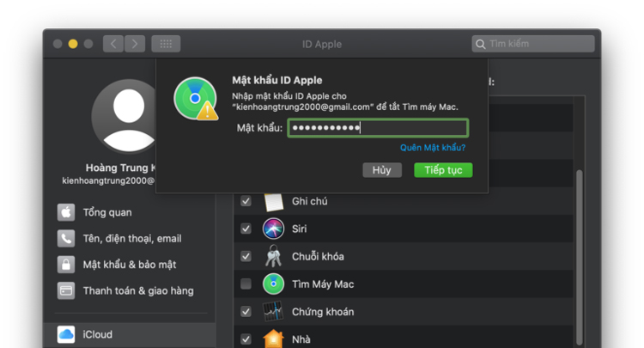Show all preferences via the grid button
Screen dimensions: 644x348
coord(166,44)
